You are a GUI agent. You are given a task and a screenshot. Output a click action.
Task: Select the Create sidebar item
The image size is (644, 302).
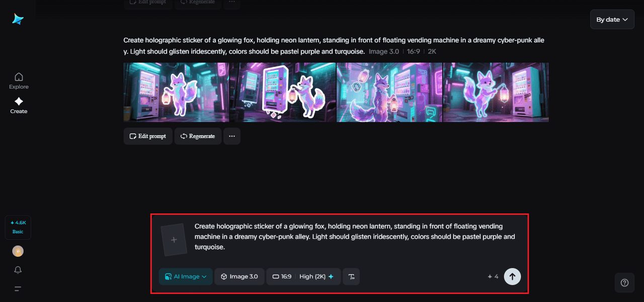tap(19, 105)
